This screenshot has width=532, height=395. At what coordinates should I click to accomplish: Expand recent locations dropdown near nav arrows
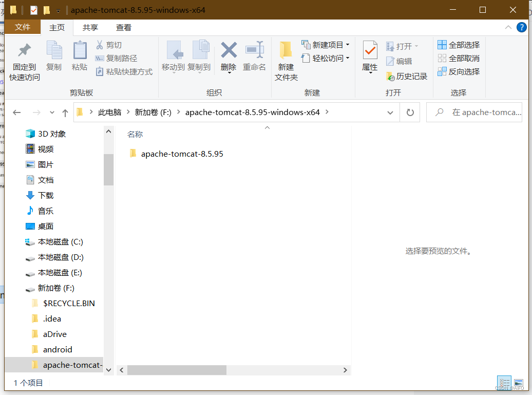(52, 112)
